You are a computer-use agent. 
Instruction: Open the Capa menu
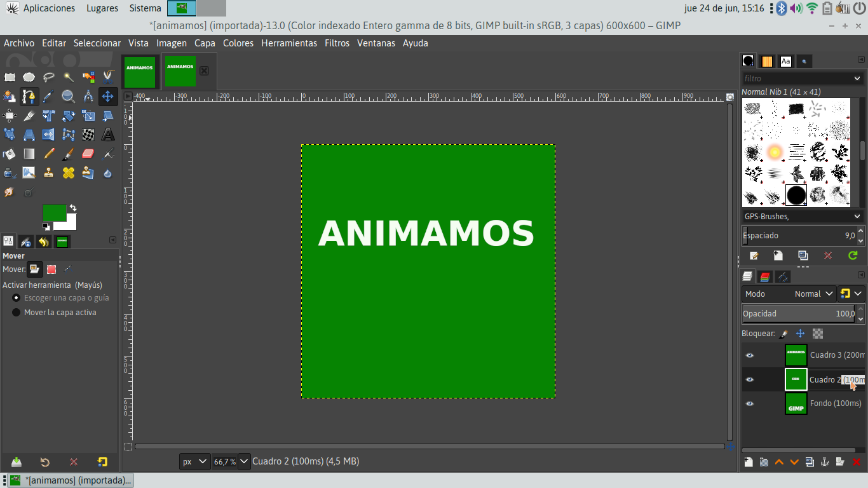pos(205,43)
